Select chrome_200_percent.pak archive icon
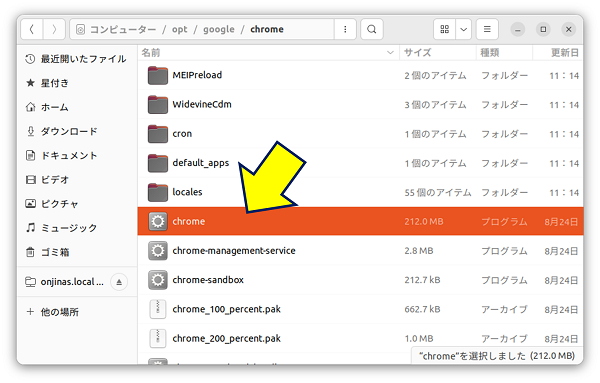This screenshot has width=600, height=383. (x=158, y=338)
